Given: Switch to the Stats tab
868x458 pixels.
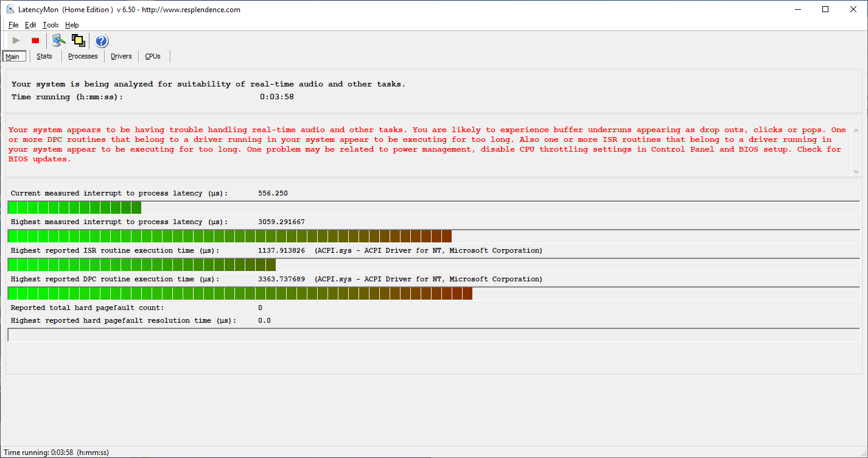Looking at the screenshot, I should pyautogui.click(x=44, y=56).
